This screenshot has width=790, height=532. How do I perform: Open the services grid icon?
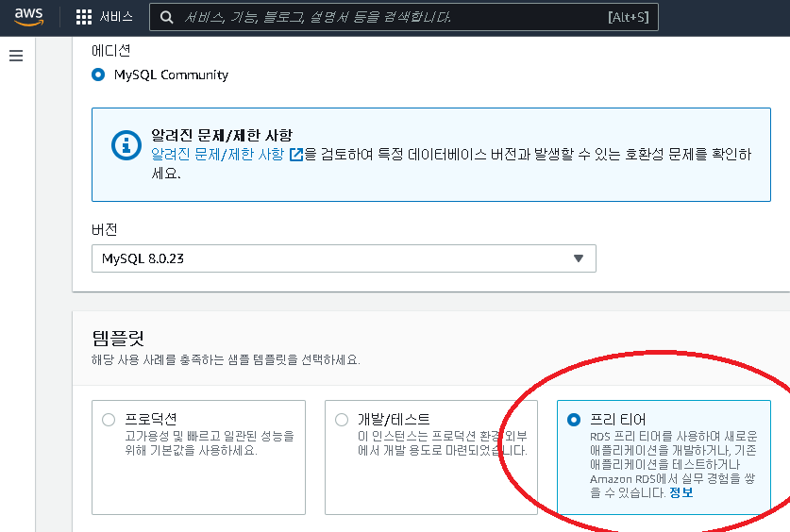tap(84, 17)
